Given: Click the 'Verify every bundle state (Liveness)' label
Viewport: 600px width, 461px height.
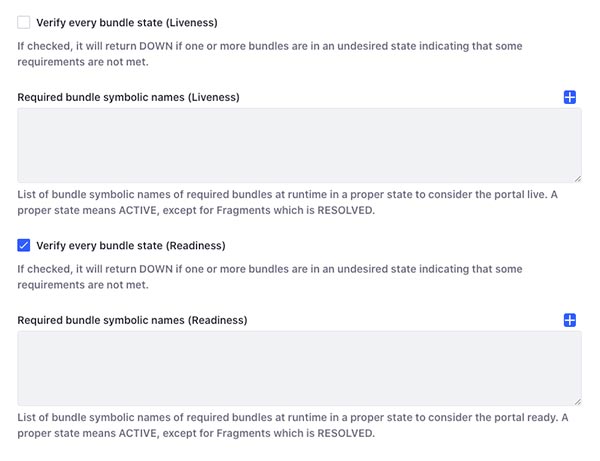Looking at the screenshot, I should pos(127,23).
